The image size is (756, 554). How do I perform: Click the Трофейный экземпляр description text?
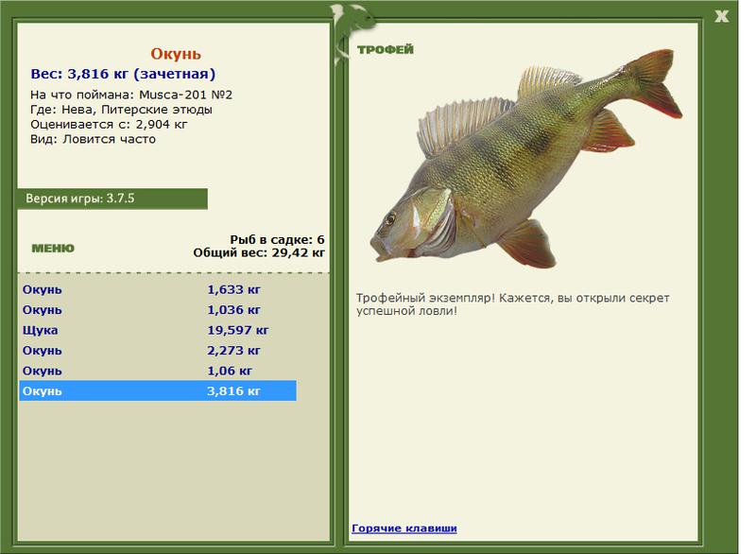(512, 304)
